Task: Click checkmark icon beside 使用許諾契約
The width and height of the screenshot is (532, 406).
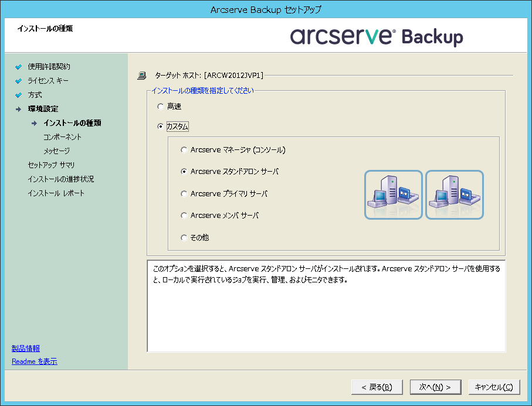Action: tap(19, 67)
